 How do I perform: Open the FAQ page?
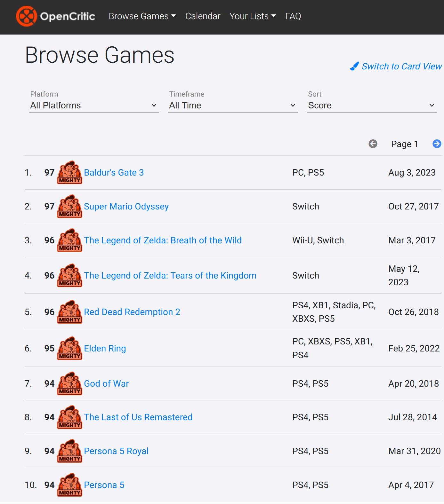293,16
